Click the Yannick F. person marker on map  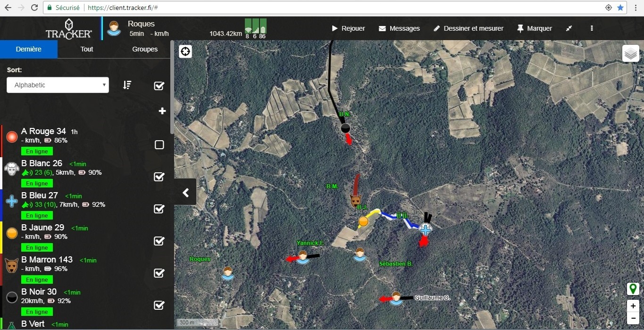click(x=303, y=257)
